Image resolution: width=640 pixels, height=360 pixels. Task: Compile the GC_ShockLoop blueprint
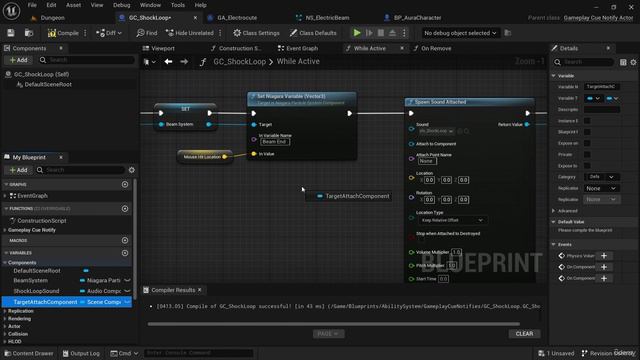63,33
